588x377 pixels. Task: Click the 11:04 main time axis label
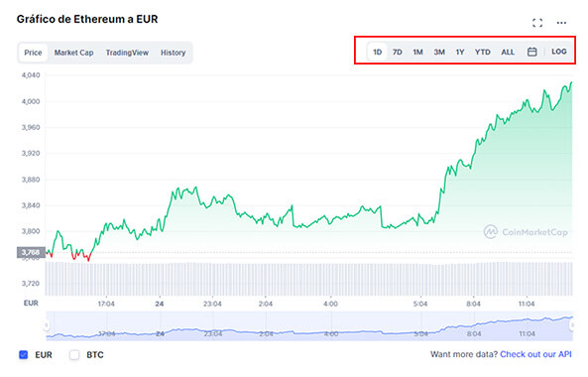pyautogui.click(x=527, y=304)
